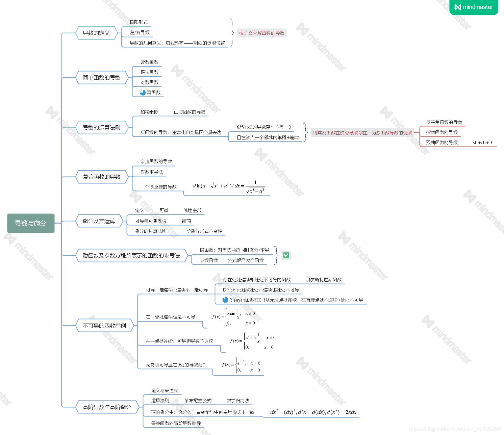Image resolution: width=504 pixels, height=435 pixels.
Task: Click the x sin(1/x) piecewise formula
Action: point(233,317)
